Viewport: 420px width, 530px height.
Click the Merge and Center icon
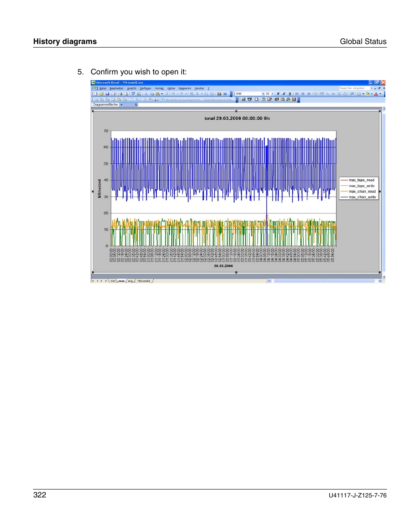pyautogui.click(x=314, y=94)
